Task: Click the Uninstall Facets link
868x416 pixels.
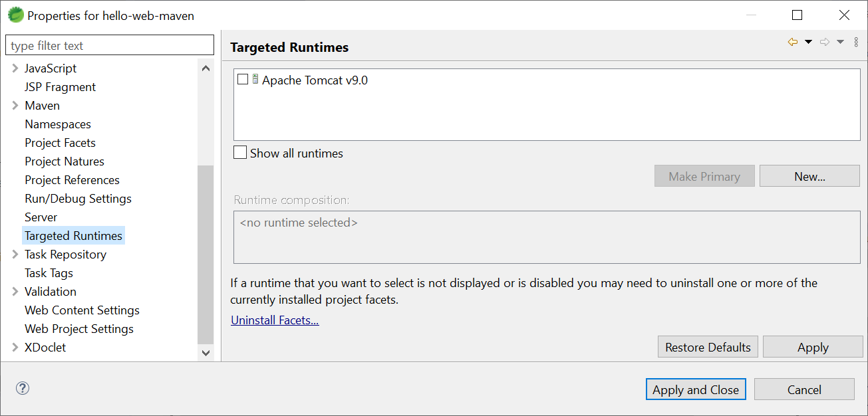Action: tap(275, 320)
